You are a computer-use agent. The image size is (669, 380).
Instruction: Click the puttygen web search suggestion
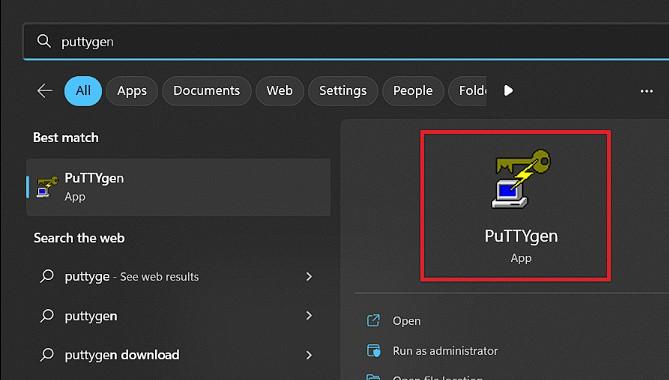coord(178,316)
